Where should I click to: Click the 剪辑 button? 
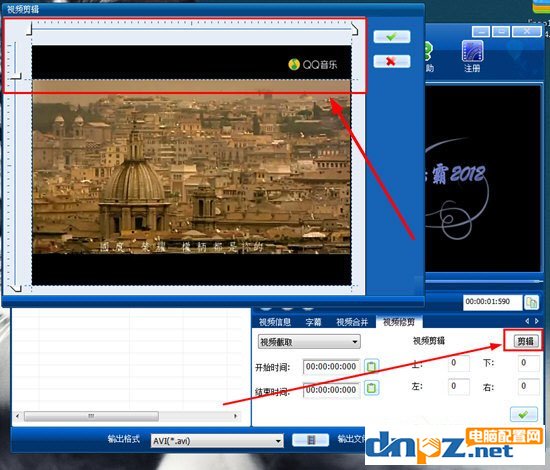tap(525, 341)
